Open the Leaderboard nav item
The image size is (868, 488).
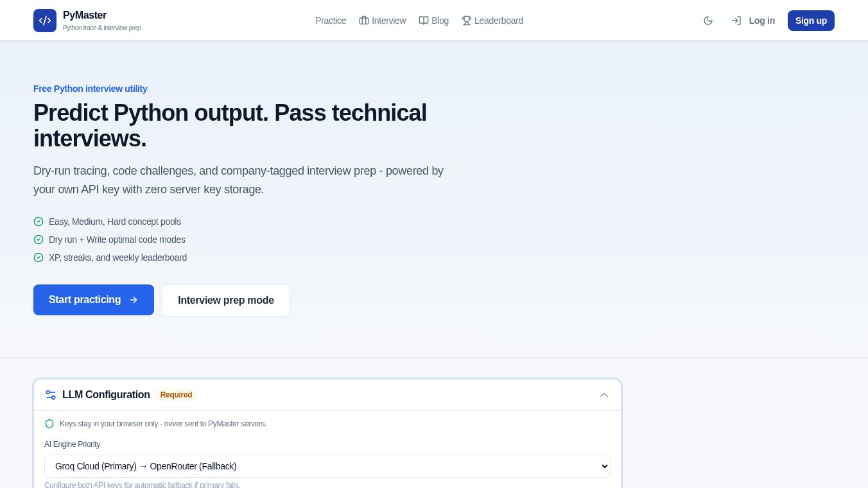click(x=492, y=21)
